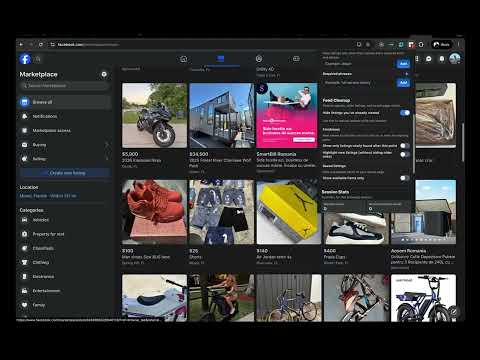Open the Electronics category
The height and width of the screenshot is (360, 480).
point(65,277)
